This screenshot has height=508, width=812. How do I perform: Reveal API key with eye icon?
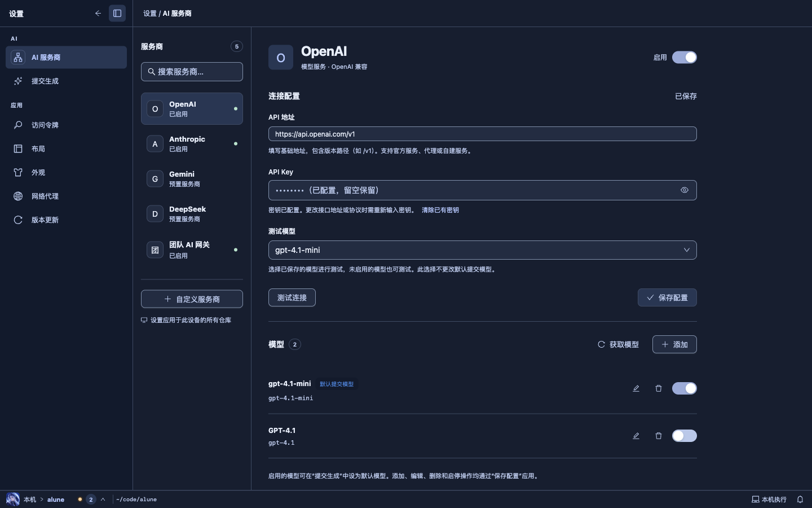(684, 190)
